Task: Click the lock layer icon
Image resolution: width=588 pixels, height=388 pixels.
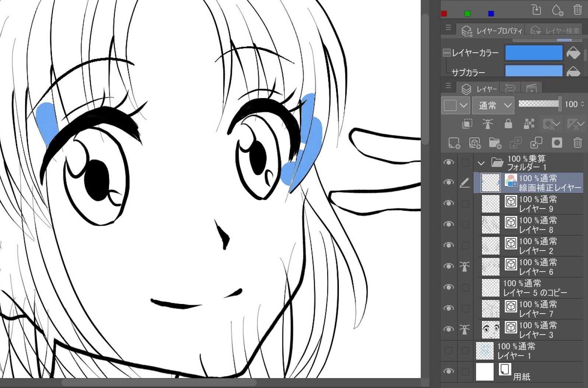Action: pyautogui.click(x=508, y=124)
